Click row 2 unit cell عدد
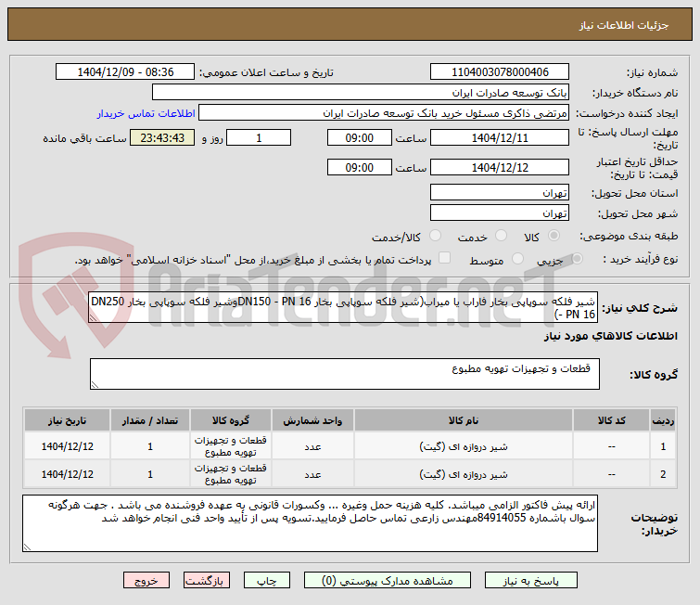This screenshot has height=605, width=700. pyautogui.click(x=312, y=474)
